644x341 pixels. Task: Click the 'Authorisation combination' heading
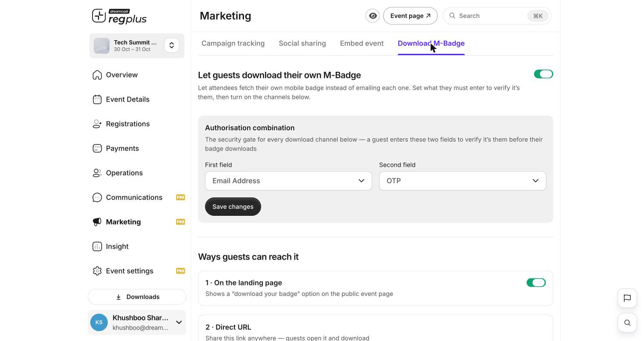[250, 128]
